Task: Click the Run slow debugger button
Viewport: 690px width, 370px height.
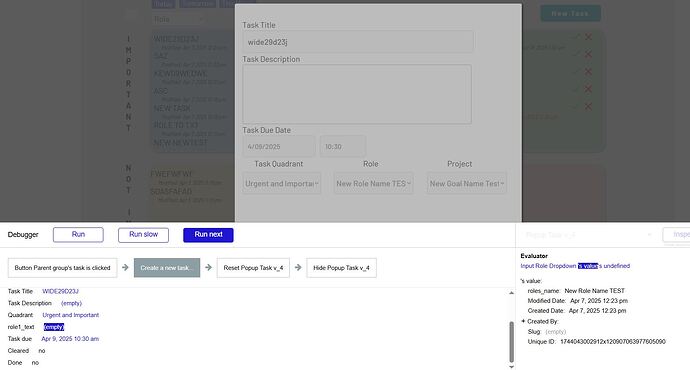Action: [143, 234]
